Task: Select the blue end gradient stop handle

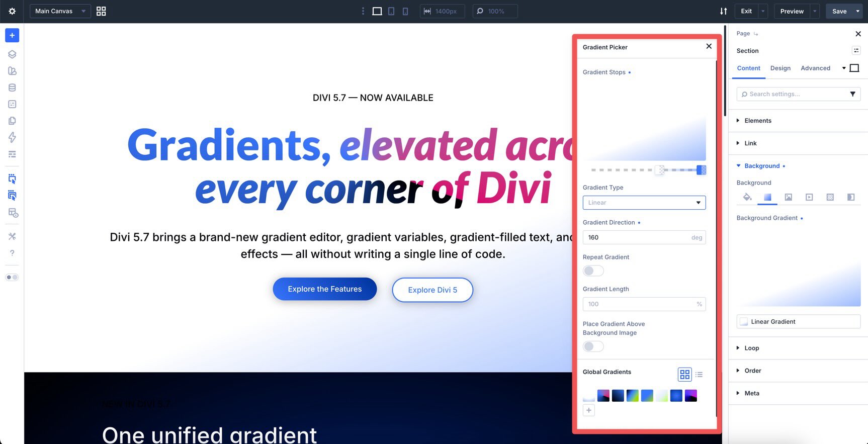Action: [701, 170]
